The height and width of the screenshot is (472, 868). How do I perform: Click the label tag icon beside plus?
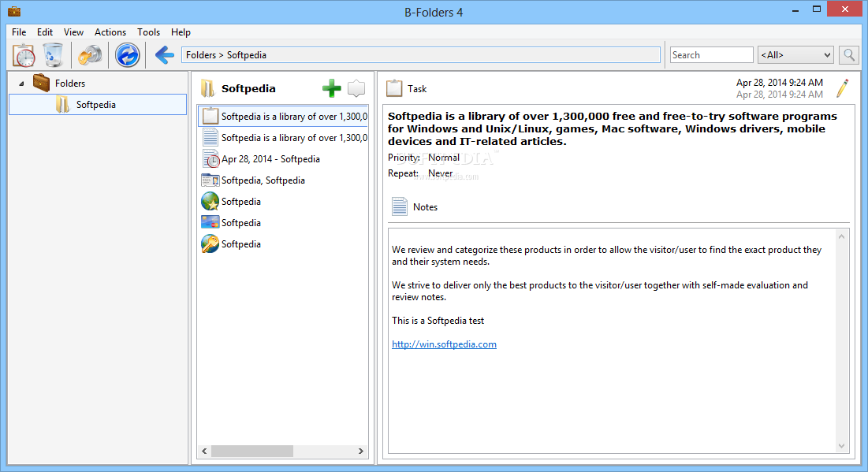(x=356, y=88)
